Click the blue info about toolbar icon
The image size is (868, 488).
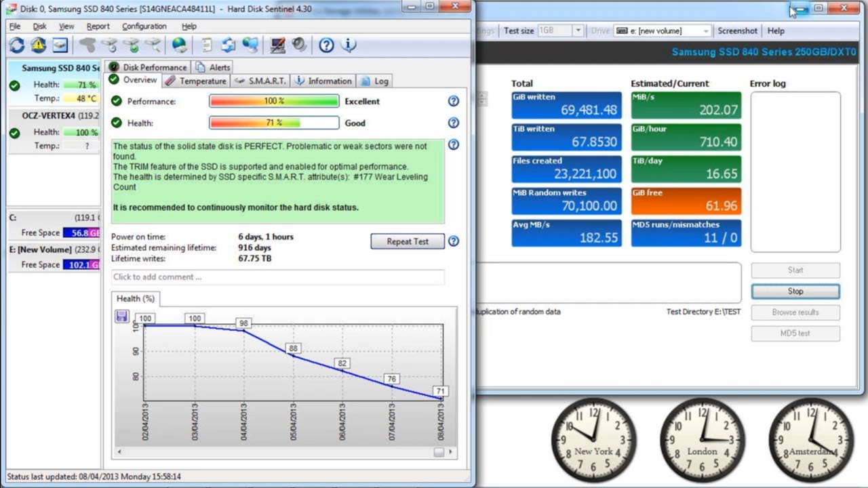click(349, 45)
